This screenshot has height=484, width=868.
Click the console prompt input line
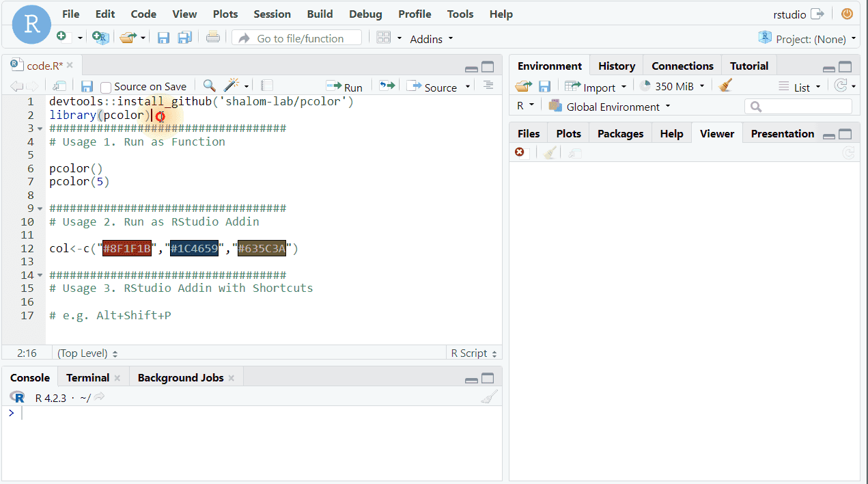(x=251, y=414)
